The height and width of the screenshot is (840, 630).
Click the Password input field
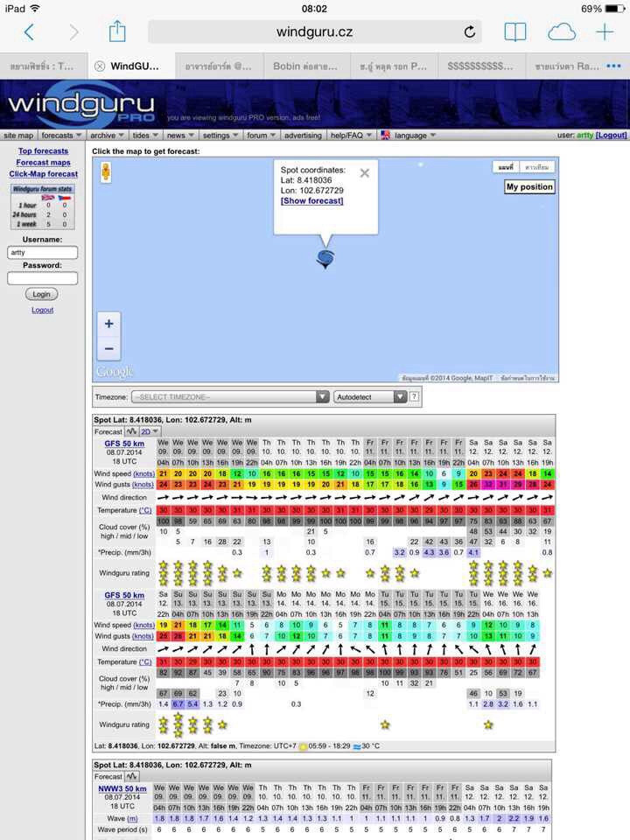click(x=42, y=278)
